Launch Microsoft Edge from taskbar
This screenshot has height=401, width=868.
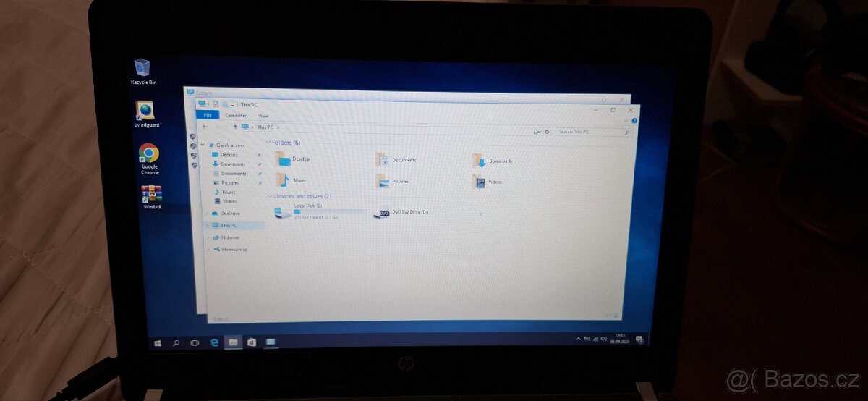click(214, 342)
